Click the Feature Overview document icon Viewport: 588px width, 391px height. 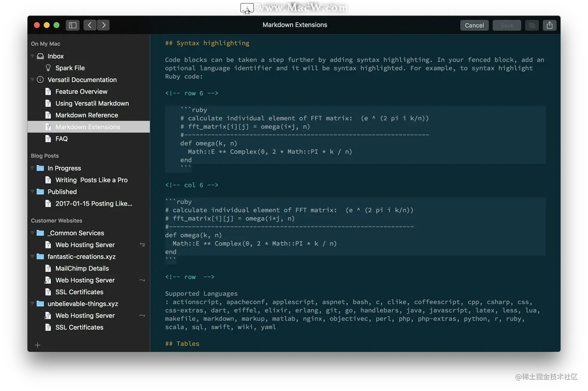click(48, 92)
